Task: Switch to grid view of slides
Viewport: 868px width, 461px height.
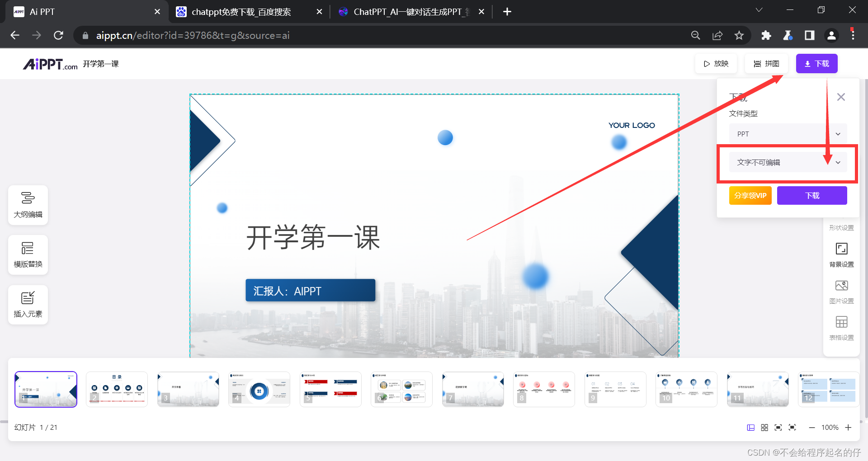Action: pos(764,427)
